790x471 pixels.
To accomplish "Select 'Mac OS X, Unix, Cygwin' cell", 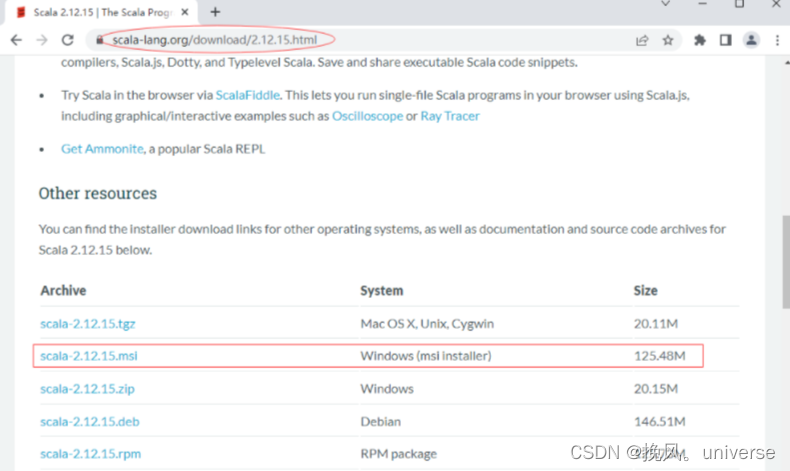I will tap(427, 323).
